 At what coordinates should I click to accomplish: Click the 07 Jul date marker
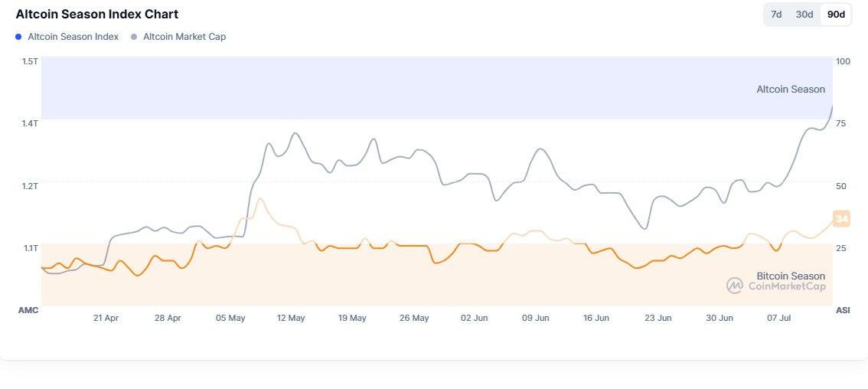780,318
